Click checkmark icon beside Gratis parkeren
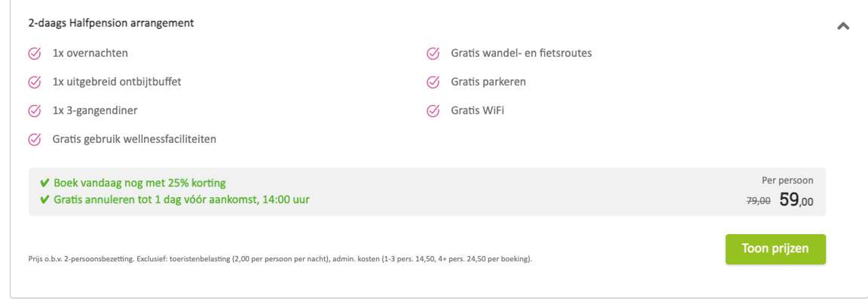 tap(433, 82)
